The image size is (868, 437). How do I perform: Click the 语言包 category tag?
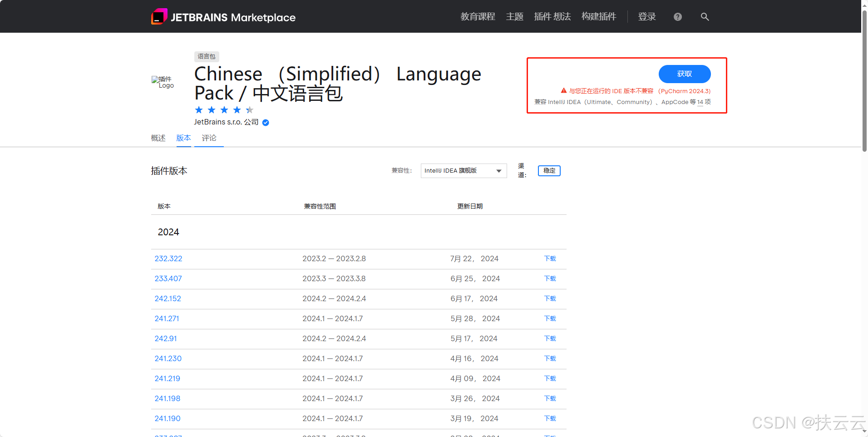tap(207, 56)
